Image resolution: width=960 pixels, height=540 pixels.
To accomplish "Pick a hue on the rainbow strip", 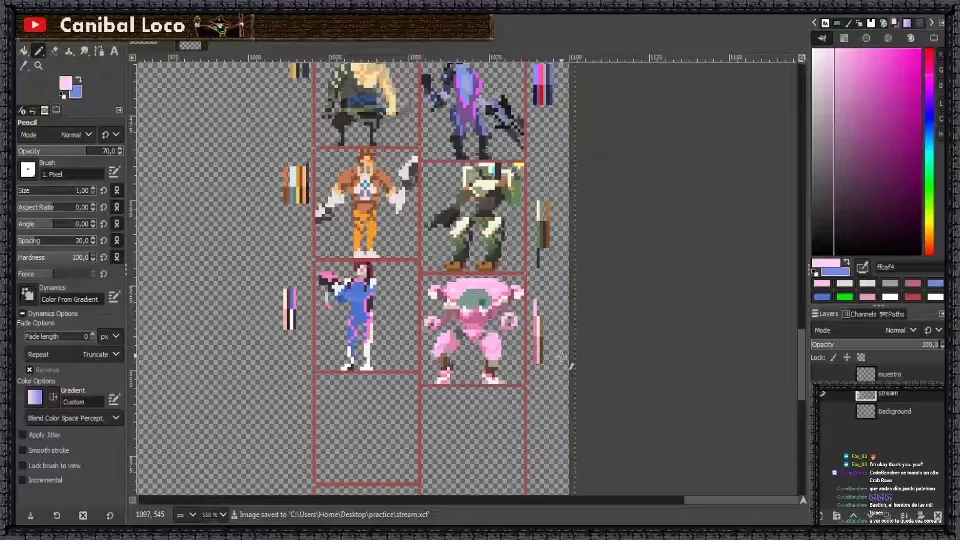I will 929,152.
